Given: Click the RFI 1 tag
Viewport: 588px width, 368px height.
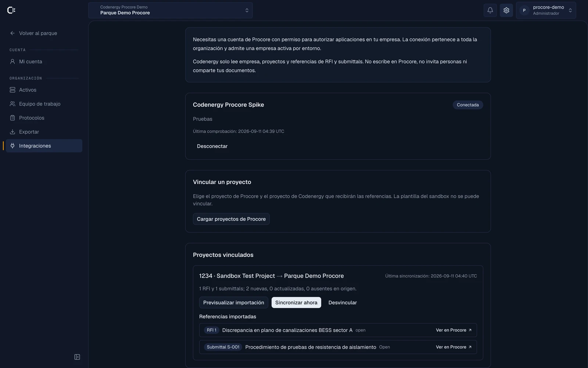Looking at the screenshot, I should [212, 330].
